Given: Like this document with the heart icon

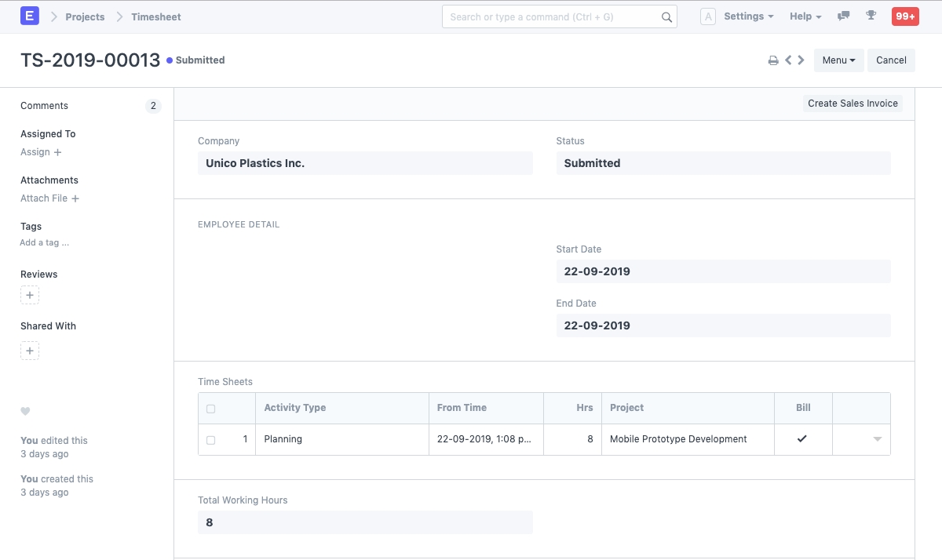Looking at the screenshot, I should tap(25, 411).
